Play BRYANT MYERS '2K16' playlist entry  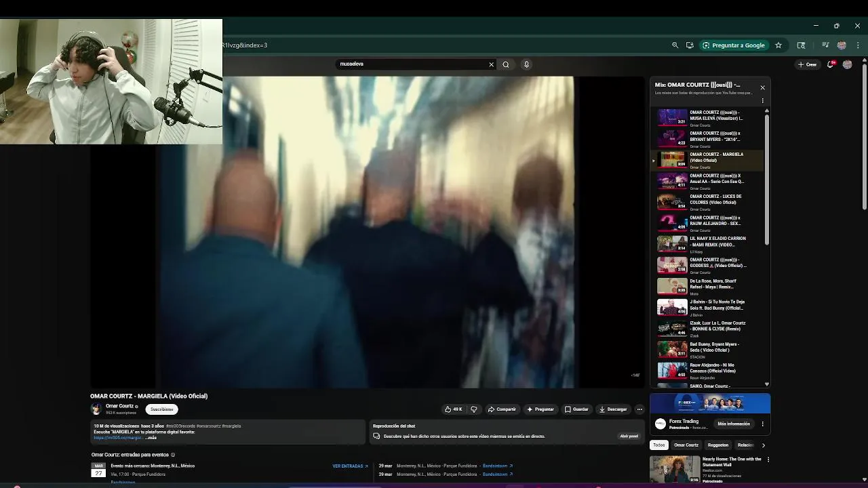click(709, 139)
